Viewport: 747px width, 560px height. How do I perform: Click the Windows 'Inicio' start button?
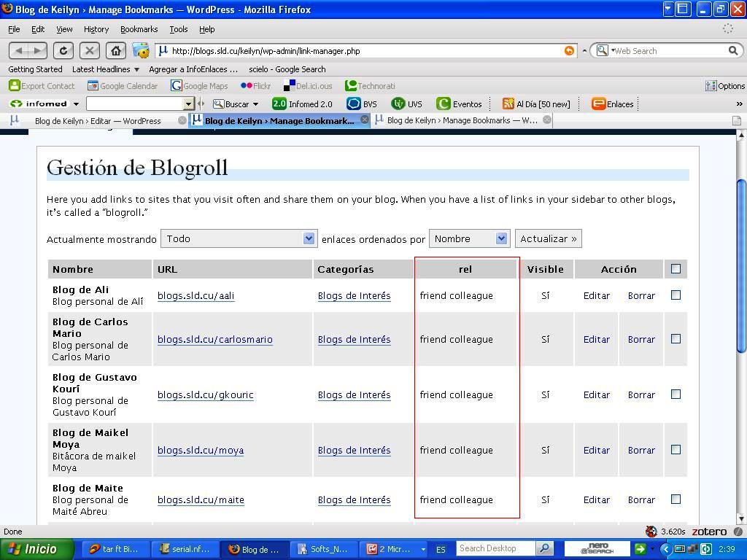pyautogui.click(x=36, y=549)
